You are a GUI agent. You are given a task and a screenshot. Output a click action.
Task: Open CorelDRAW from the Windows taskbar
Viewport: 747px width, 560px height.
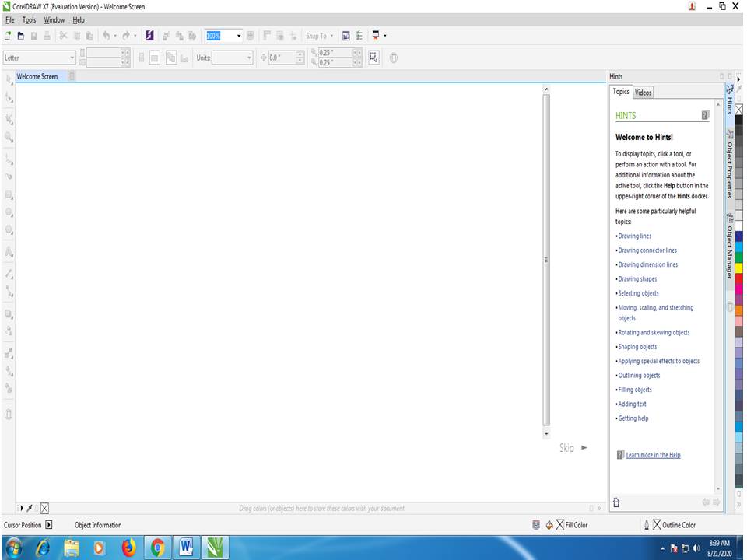[x=215, y=547]
